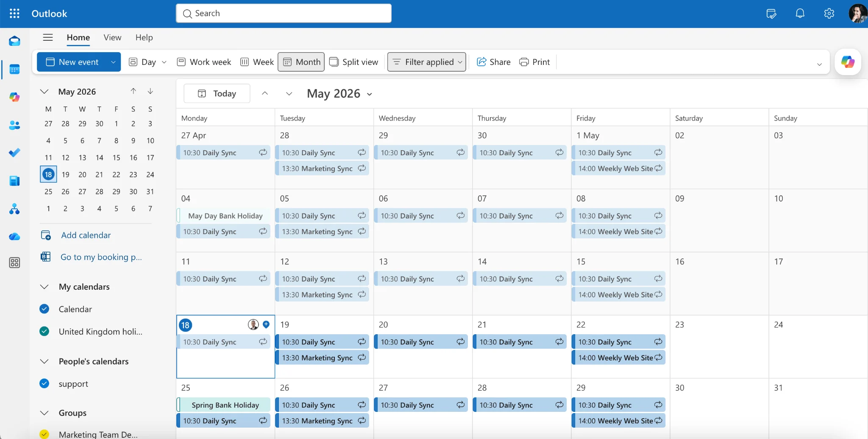Uncheck the Calendar calendar

(x=44, y=309)
